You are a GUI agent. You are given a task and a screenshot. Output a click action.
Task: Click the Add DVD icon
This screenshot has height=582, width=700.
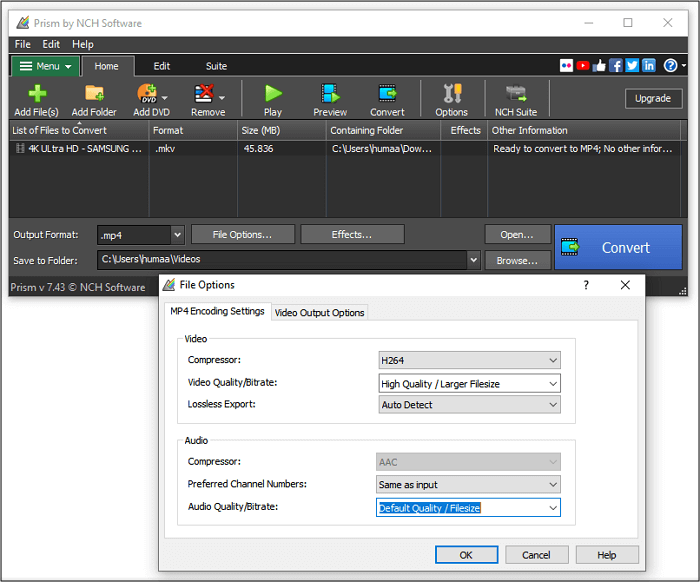(x=151, y=98)
